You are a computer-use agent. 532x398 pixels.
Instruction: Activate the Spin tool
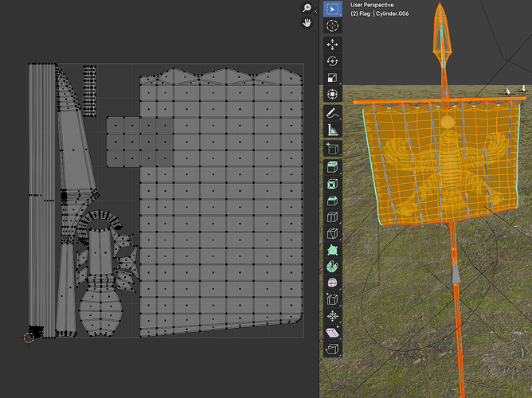coord(333,267)
